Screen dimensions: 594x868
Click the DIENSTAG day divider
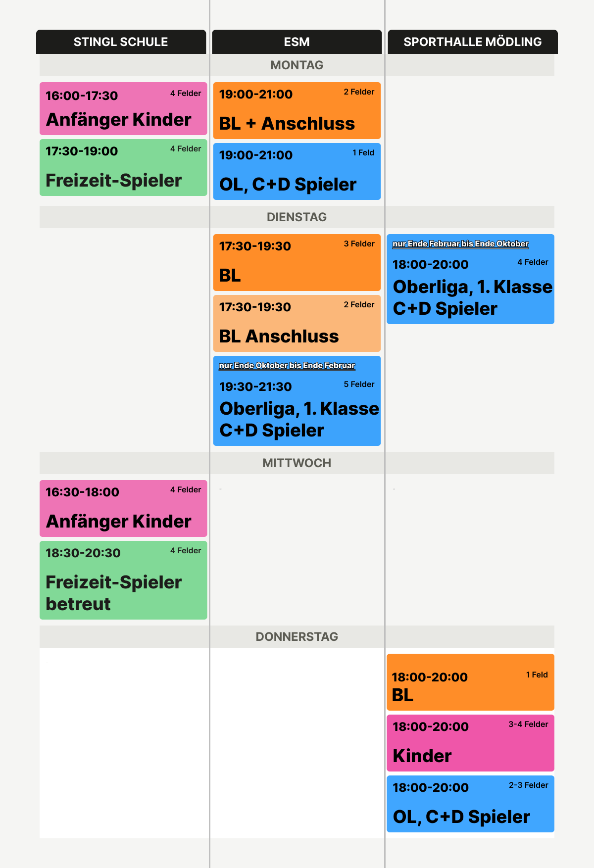click(x=297, y=217)
